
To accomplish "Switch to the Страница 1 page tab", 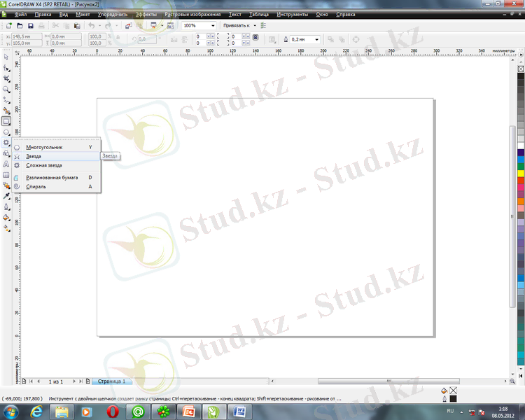I will pyautogui.click(x=111, y=381).
